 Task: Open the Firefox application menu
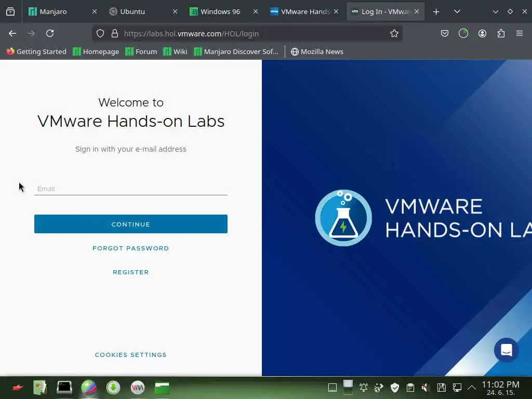coord(520,33)
